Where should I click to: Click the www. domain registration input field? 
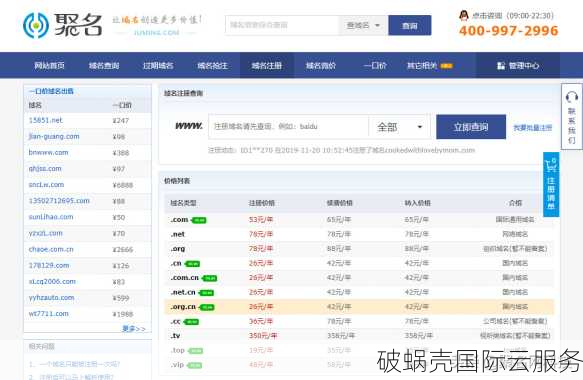click(x=288, y=127)
